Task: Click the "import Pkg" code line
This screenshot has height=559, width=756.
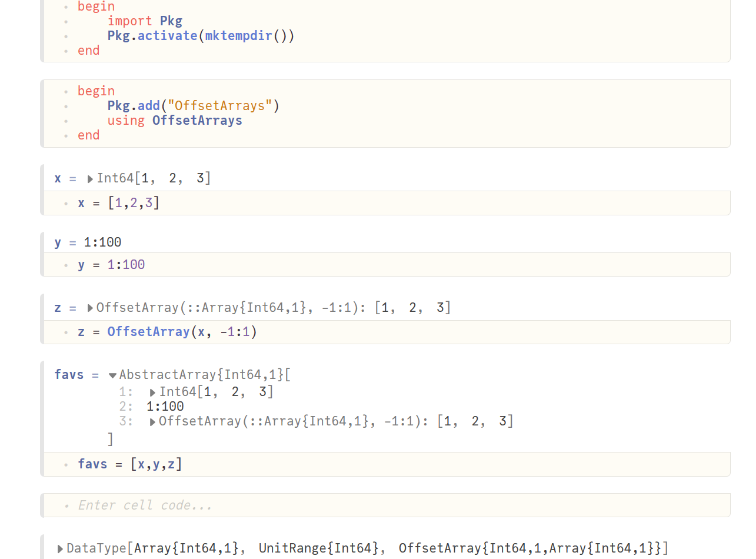Action: 145,21
